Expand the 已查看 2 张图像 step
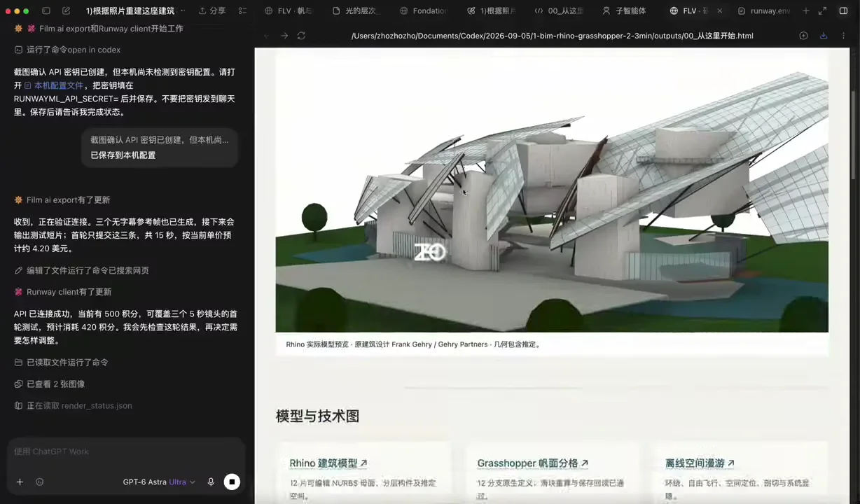Image resolution: width=860 pixels, height=504 pixels. pos(49,384)
